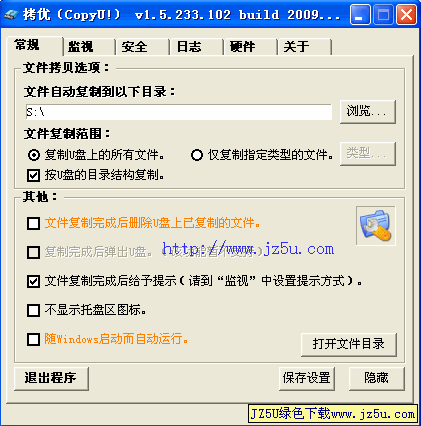Click the 退出程序 button
Image resolution: width=421 pixels, height=426 pixels.
coord(52,379)
